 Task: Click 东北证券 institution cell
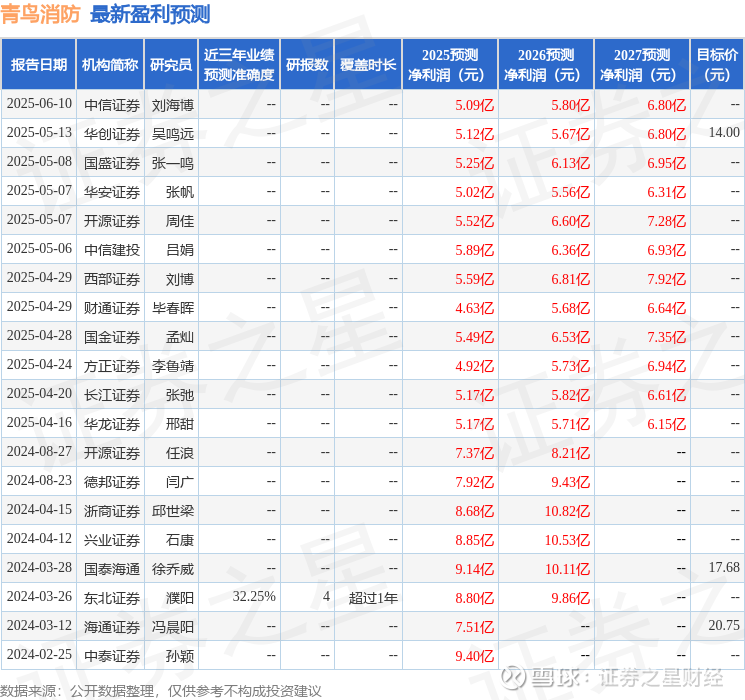[x=112, y=598]
